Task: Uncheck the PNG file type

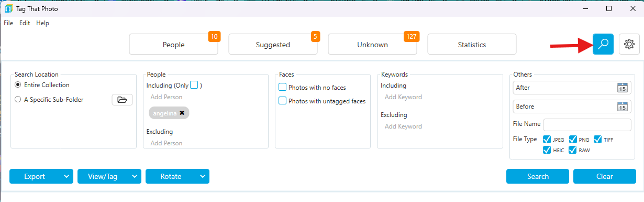Action: tap(573, 140)
